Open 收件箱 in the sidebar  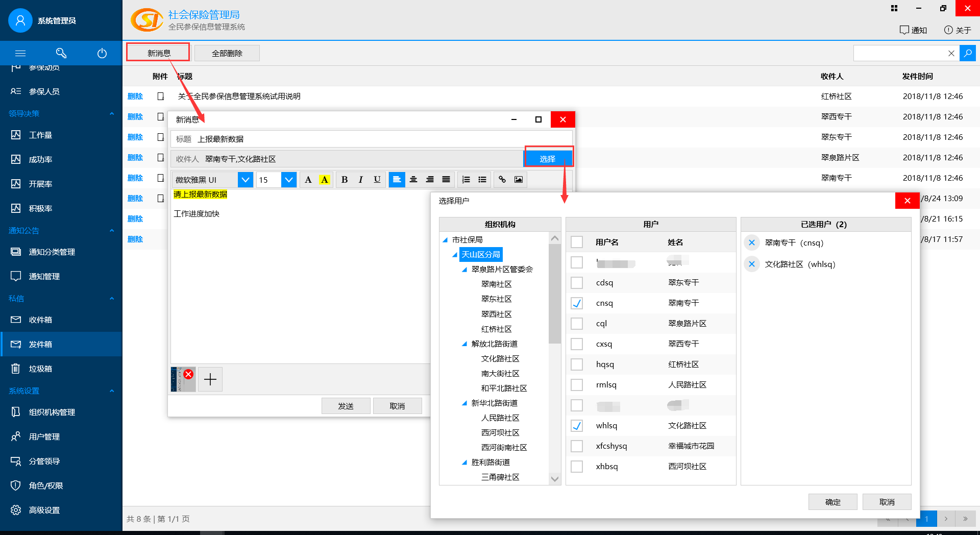(x=41, y=320)
